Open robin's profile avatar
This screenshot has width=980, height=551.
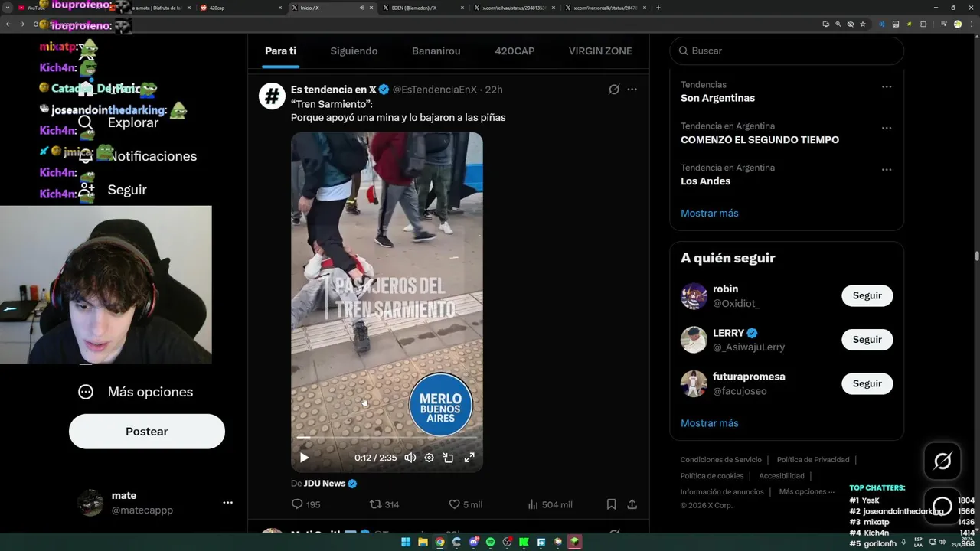pos(694,296)
